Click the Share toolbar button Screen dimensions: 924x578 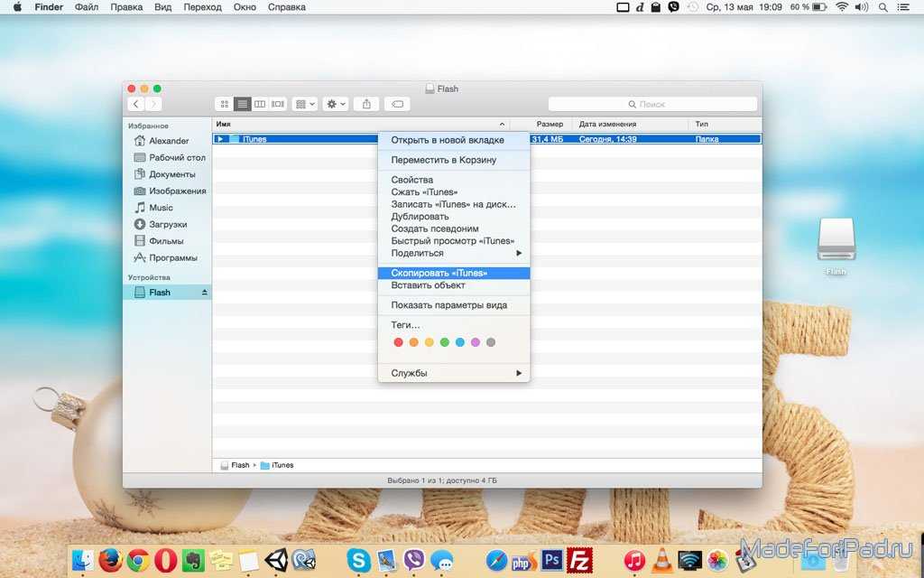(x=366, y=104)
